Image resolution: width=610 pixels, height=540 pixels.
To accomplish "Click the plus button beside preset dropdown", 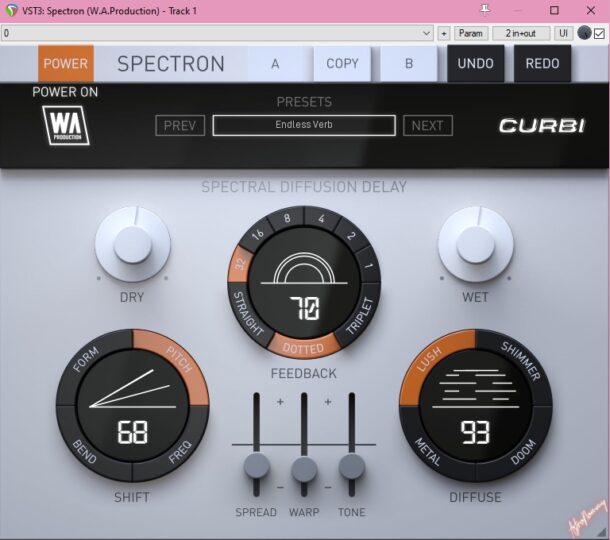I will [x=444, y=33].
